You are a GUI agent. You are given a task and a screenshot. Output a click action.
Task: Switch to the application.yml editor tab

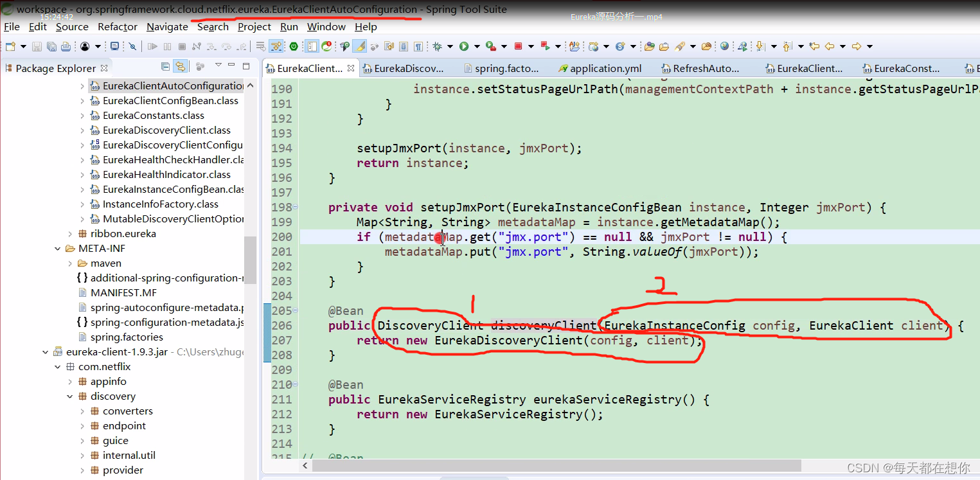[599, 68]
